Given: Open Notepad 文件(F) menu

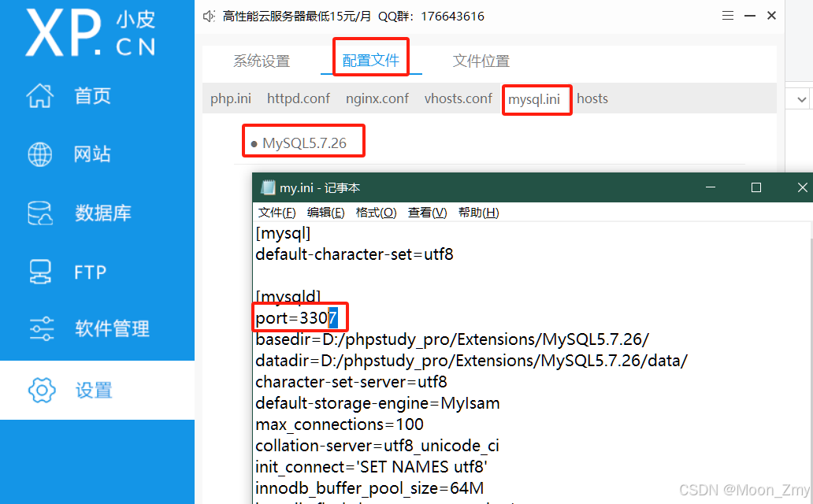Looking at the screenshot, I should click(277, 213).
